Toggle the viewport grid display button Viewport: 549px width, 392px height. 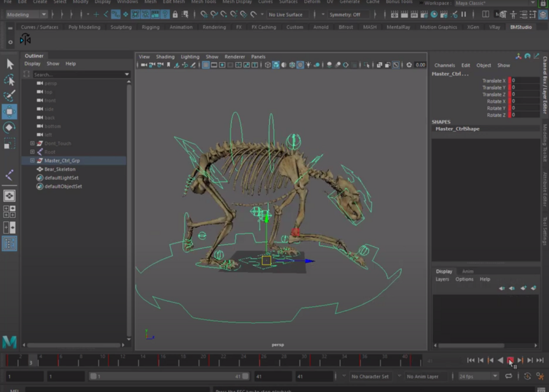(205, 65)
